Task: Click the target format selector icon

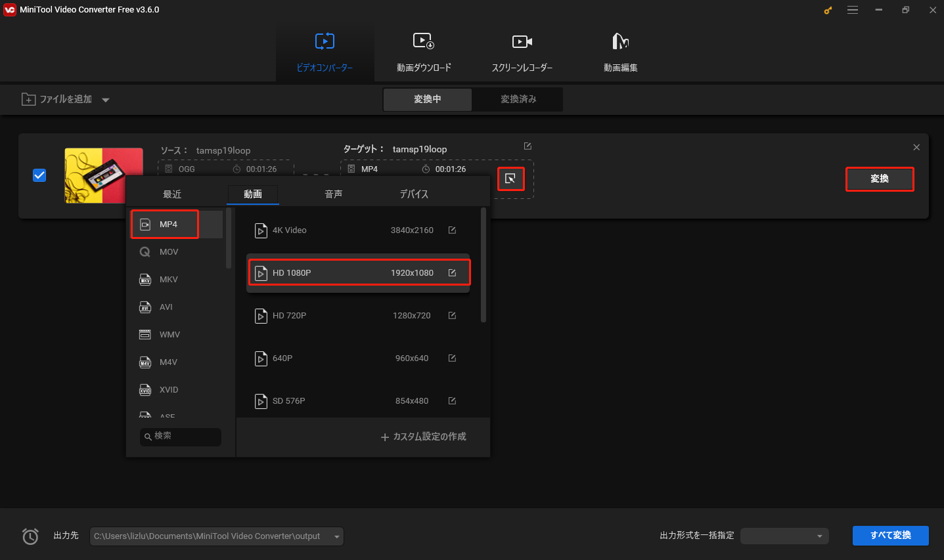Action: [510, 179]
